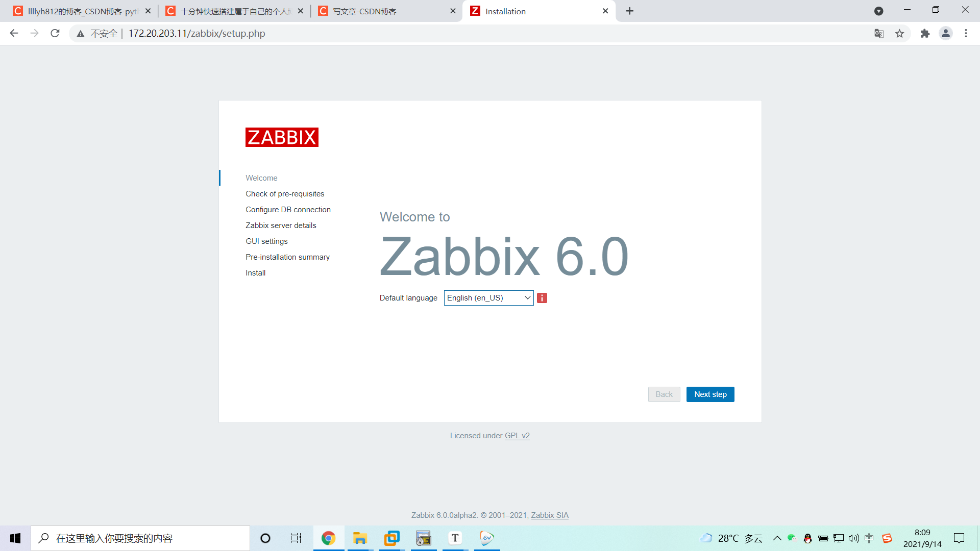
Task: Open Chrome's three-dot customize menu
Action: tap(966, 33)
